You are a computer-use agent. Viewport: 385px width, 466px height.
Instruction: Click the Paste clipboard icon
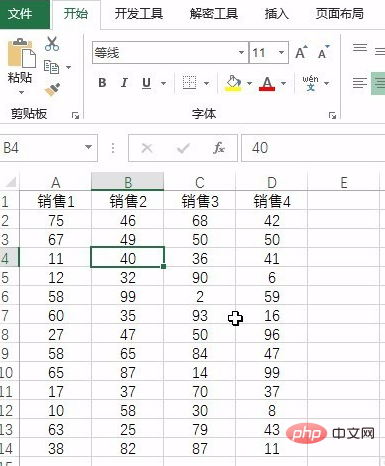click(x=21, y=53)
